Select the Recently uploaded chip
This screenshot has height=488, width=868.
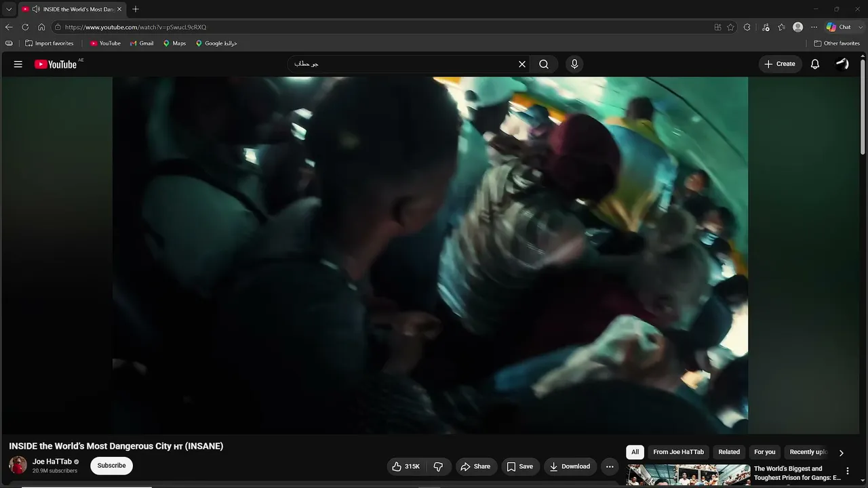tap(808, 452)
